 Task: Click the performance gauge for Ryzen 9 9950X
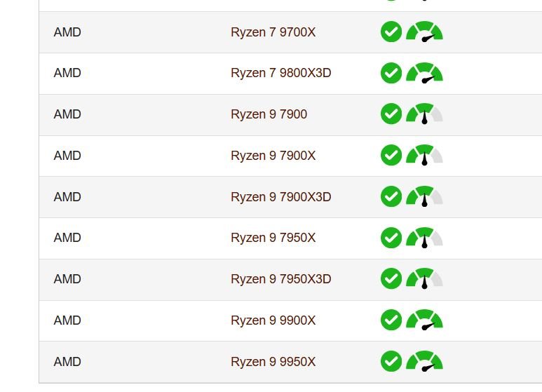[x=424, y=361]
